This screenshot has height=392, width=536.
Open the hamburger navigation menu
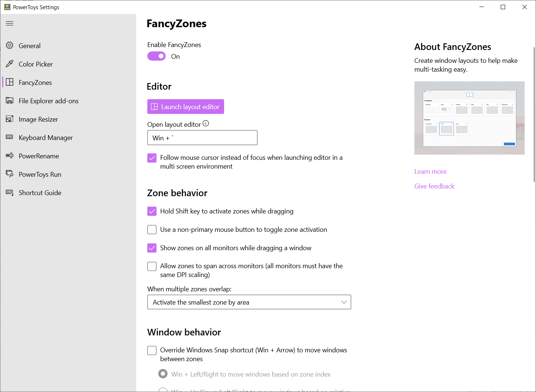click(10, 23)
